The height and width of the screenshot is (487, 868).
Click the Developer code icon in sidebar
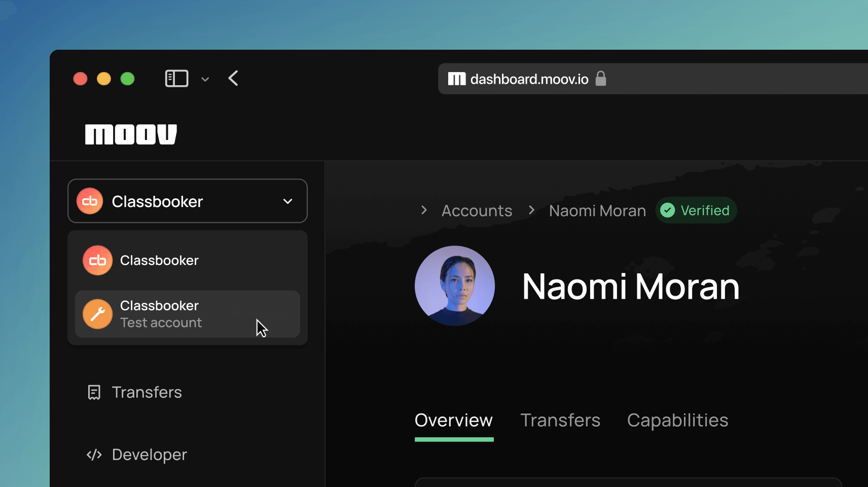point(94,455)
